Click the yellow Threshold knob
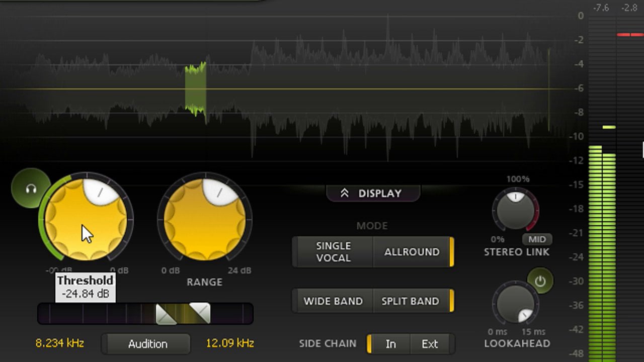644x362 pixels. (x=86, y=219)
